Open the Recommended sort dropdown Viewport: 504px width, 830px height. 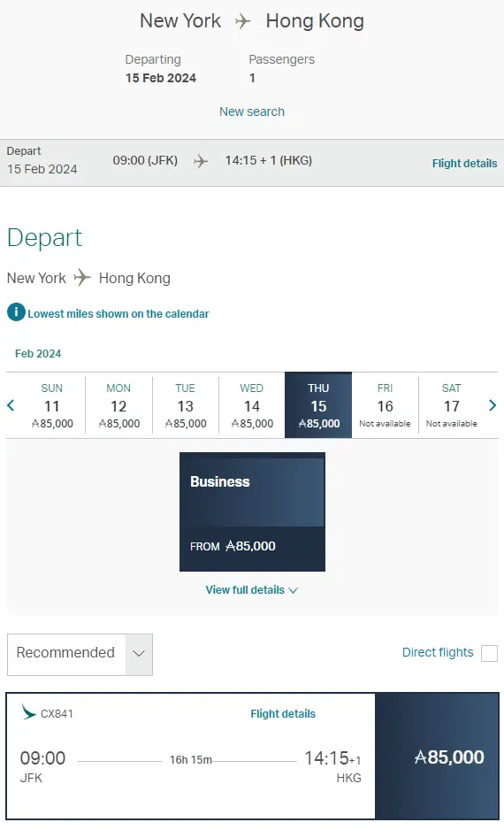pyautogui.click(x=80, y=654)
